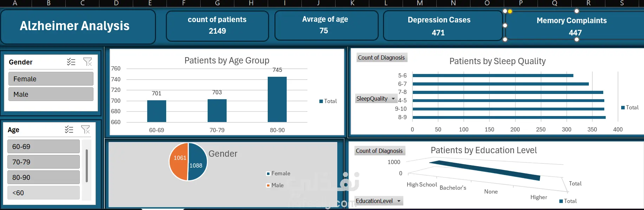Select column A header

click(15, 3)
